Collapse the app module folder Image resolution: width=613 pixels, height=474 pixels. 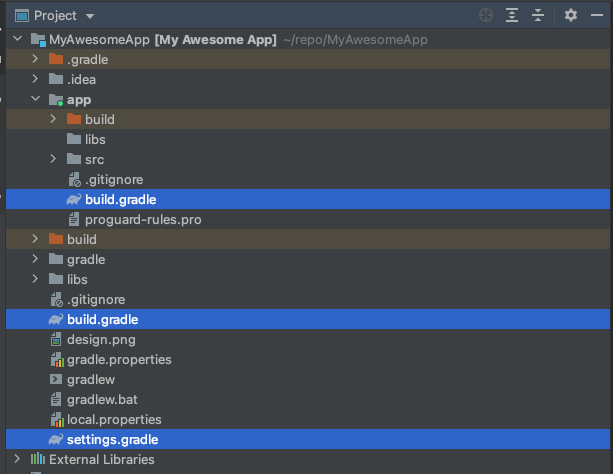tap(35, 100)
